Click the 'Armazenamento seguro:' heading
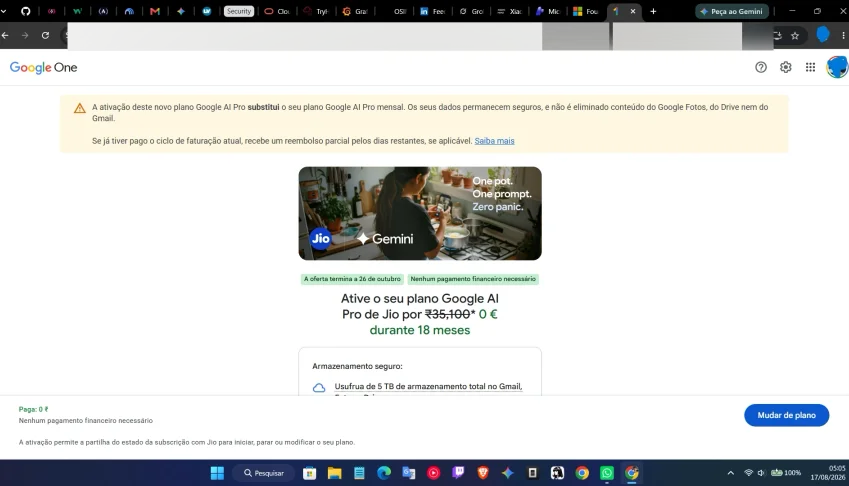 tap(357, 366)
